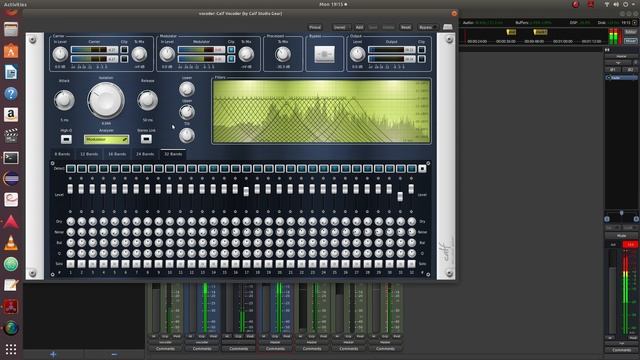Switch to the 12 Bands tab
The width and height of the screenshot is (640, 360).
point(89,154)
